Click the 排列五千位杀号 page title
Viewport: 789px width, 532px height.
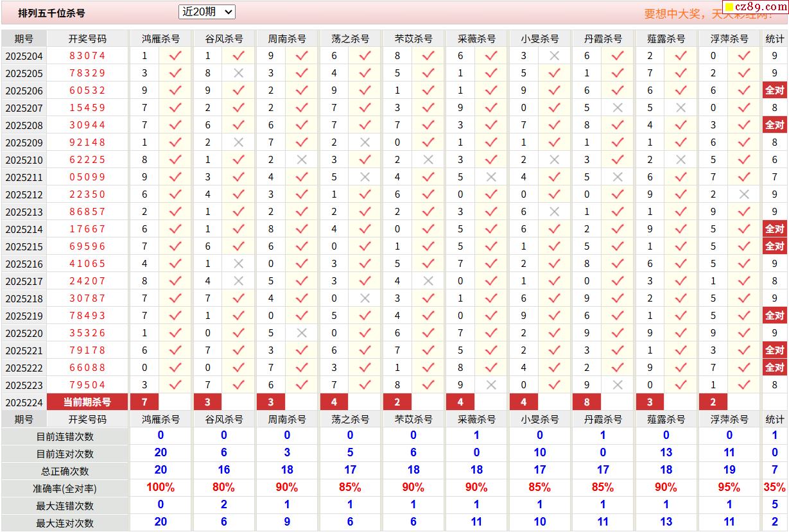51,13
